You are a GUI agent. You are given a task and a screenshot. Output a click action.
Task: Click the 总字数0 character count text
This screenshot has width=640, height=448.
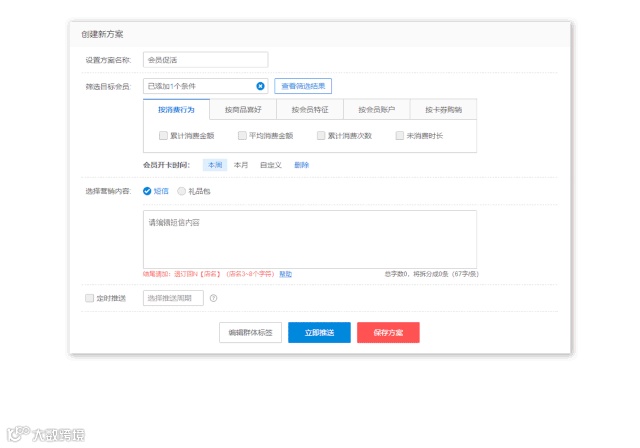(x=431, y=274)
